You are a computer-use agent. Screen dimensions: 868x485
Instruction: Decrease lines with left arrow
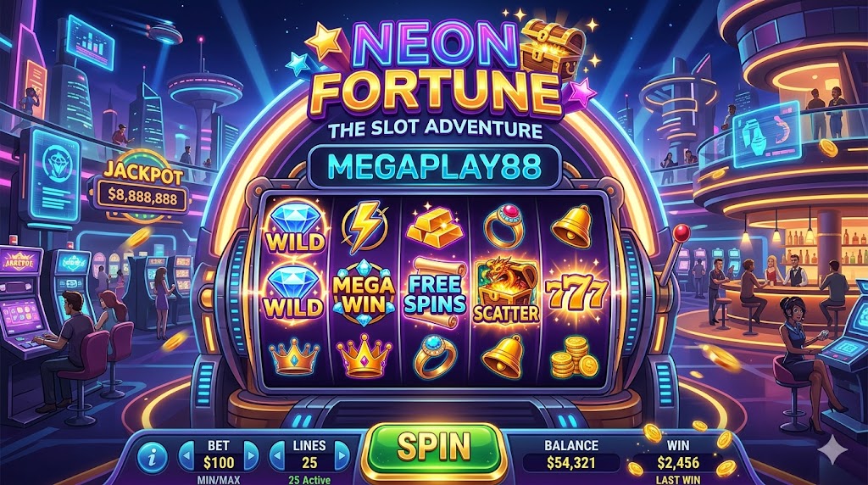277,455
